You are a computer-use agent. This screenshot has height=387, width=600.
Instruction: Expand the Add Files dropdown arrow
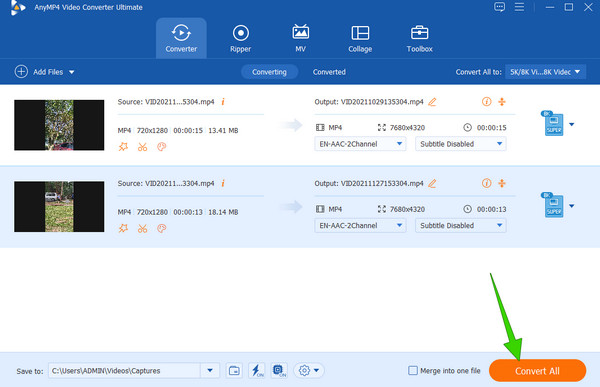tap(72, 72)
